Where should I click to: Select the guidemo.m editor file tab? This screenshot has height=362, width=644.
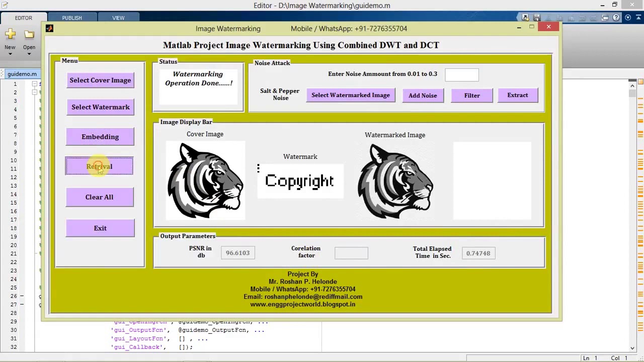pos(22,74)
